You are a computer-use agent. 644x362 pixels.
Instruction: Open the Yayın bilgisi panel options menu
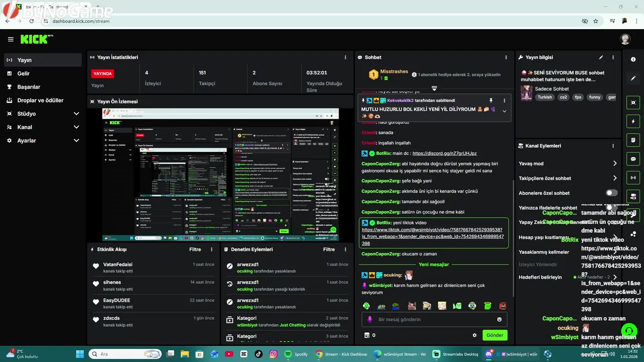[x=613, y=57]
